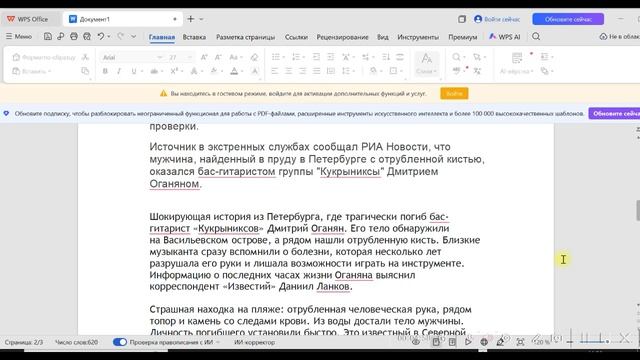Open a new tab with plus icon
Image resolution: width=640 pixels, height=360 pixels.
[x=191, y=19]
